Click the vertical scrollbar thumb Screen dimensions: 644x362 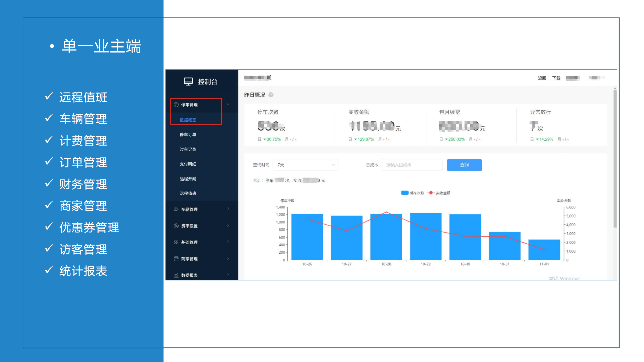coord(615,158)
